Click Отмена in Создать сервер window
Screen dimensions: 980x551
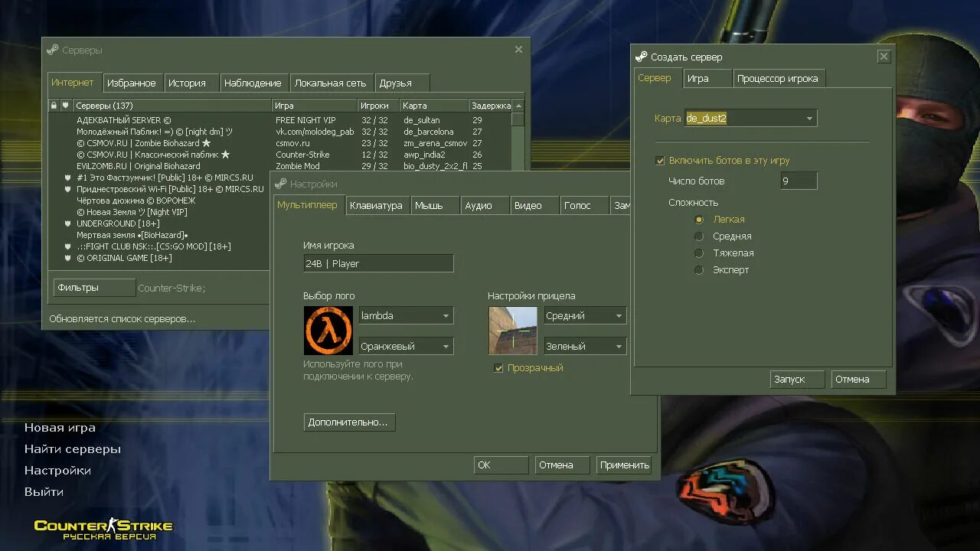[x=858, y=380]
